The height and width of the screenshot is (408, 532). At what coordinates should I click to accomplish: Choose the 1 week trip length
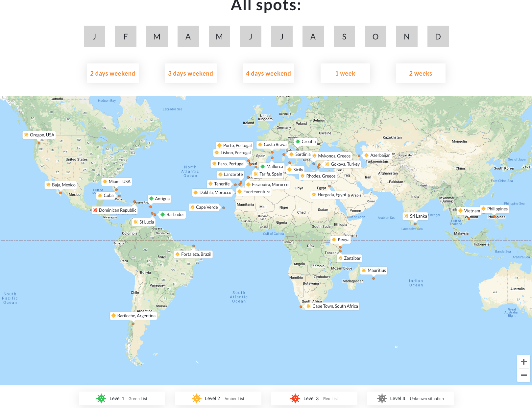[345, 73]
